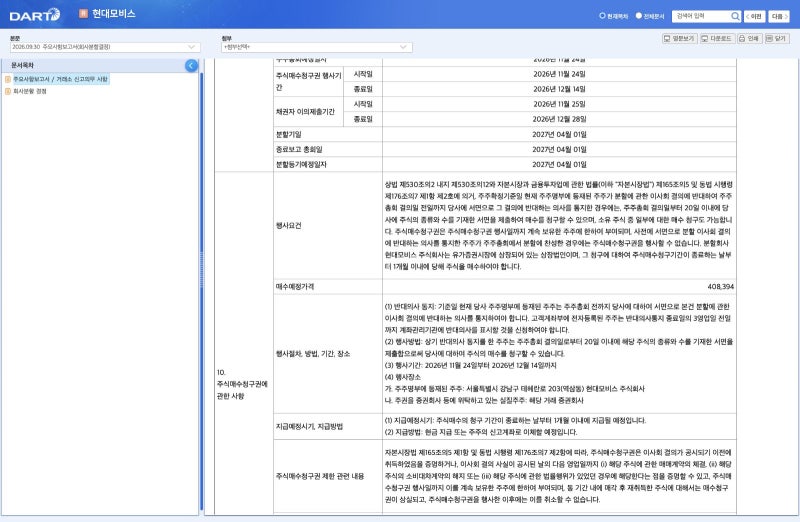Image resolution: width=800 pixels, height=522 pixels.
Task: Click the 분할등기예정일자 row label
Action: pyautogui.click(x=301, y=164)
